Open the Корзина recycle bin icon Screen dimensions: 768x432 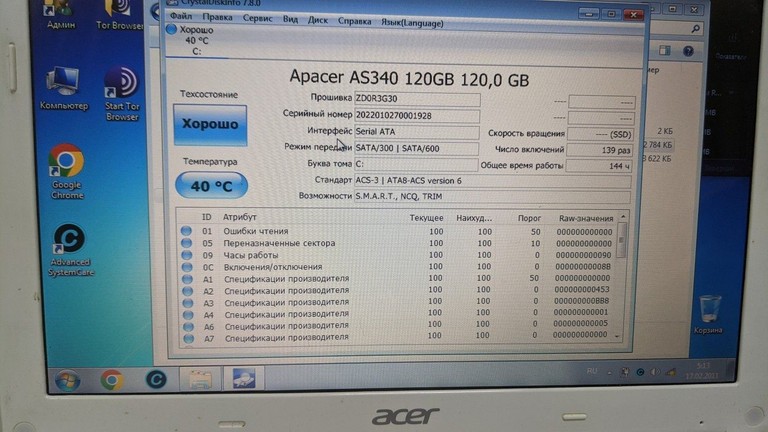pyautogui.click(x=708, y=314)
